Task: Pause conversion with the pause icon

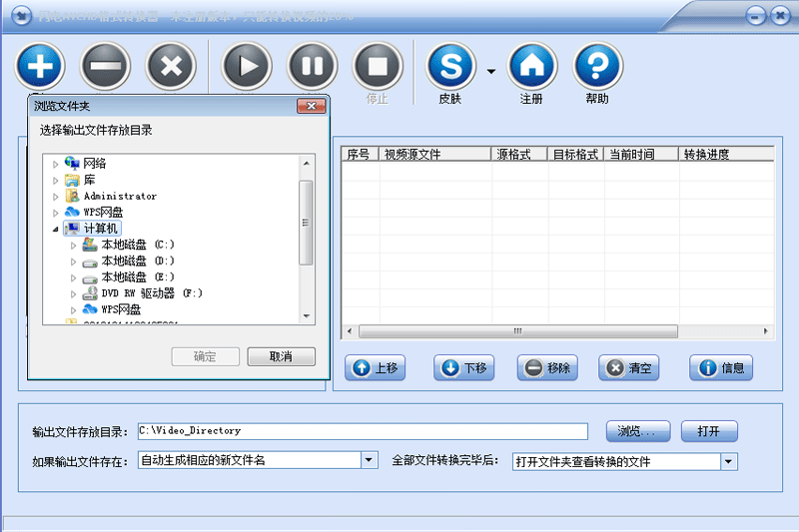Action: (x=312, y=66)
